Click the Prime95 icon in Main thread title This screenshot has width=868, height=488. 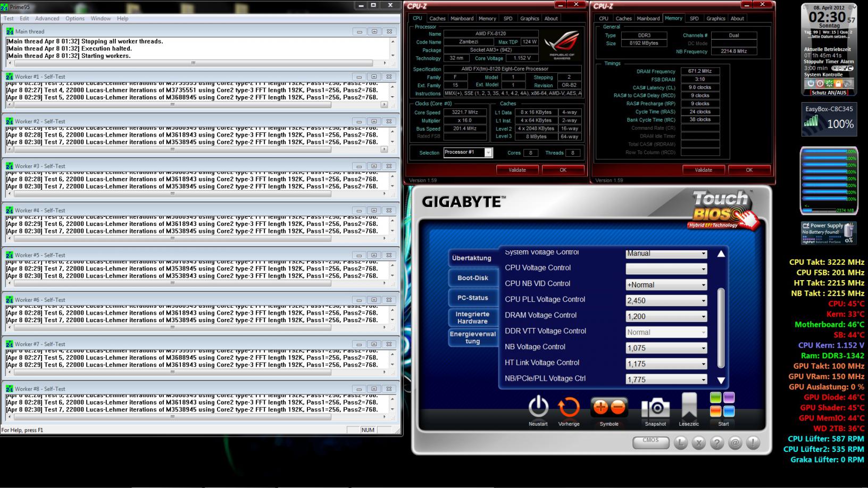tap(10, 31)
